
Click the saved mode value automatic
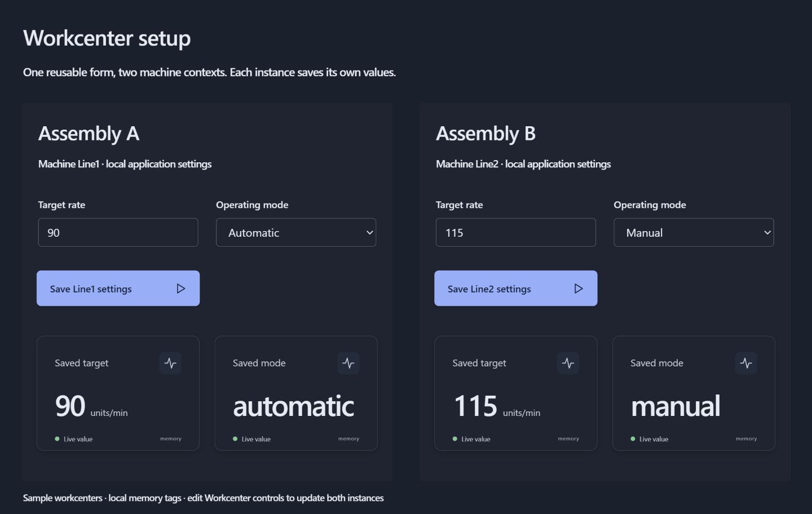[x=294, y=406]
